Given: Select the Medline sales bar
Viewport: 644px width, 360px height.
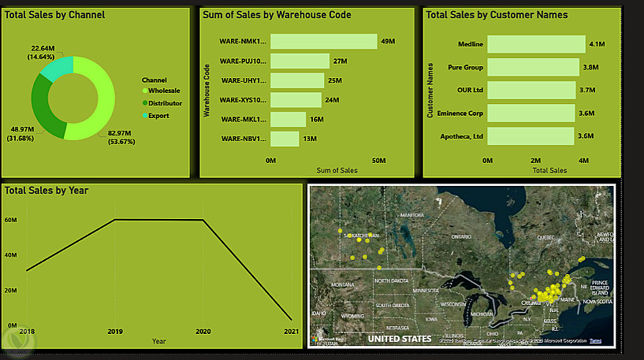Looking at the screenshot, I should (536, 44).
